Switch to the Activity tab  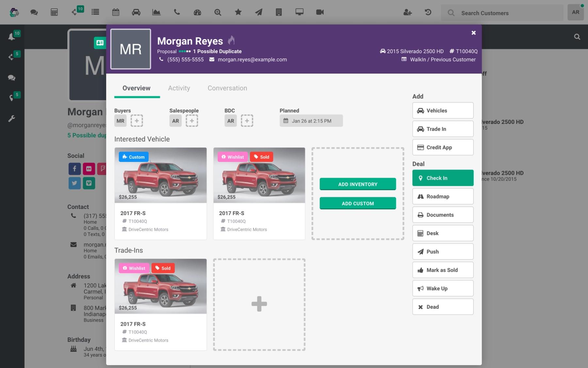(x=179, y=88)
